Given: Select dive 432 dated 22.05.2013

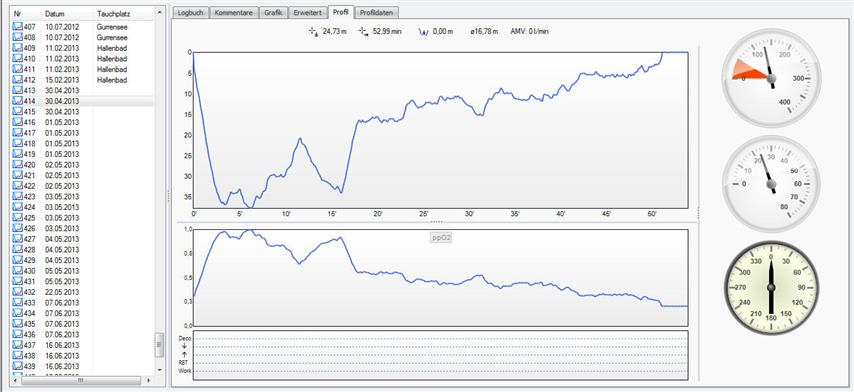Looking at the screenshot, I should 83,292.
